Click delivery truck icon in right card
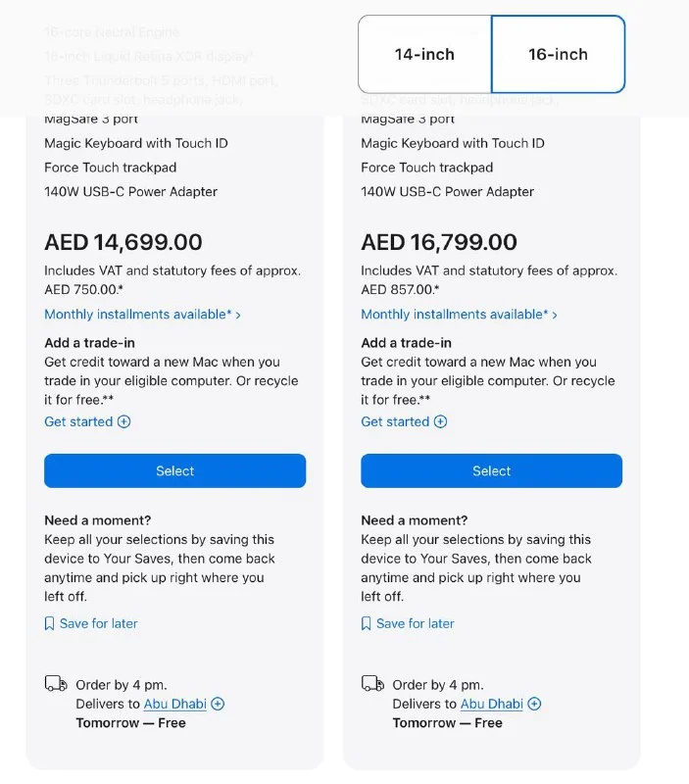The height and width of the screenshot is (784, 689). [372, 684]
